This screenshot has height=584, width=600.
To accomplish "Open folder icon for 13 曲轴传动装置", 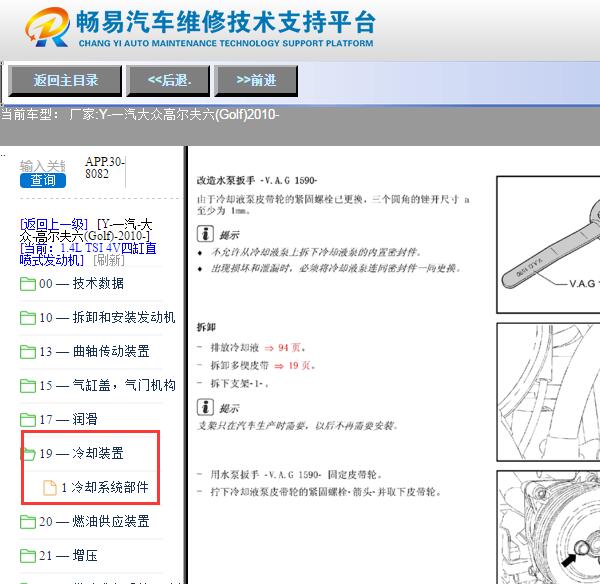I will [x=28, y=352].
